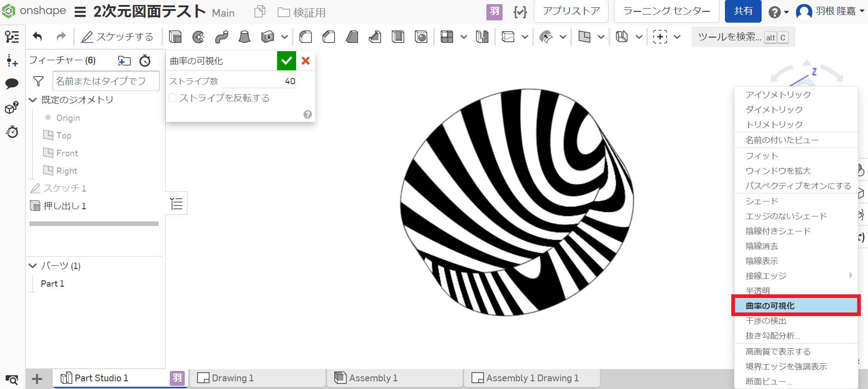Click the rollback bar in feature list
The width and height of the screenshot is (868, 389).
(94, 224)
